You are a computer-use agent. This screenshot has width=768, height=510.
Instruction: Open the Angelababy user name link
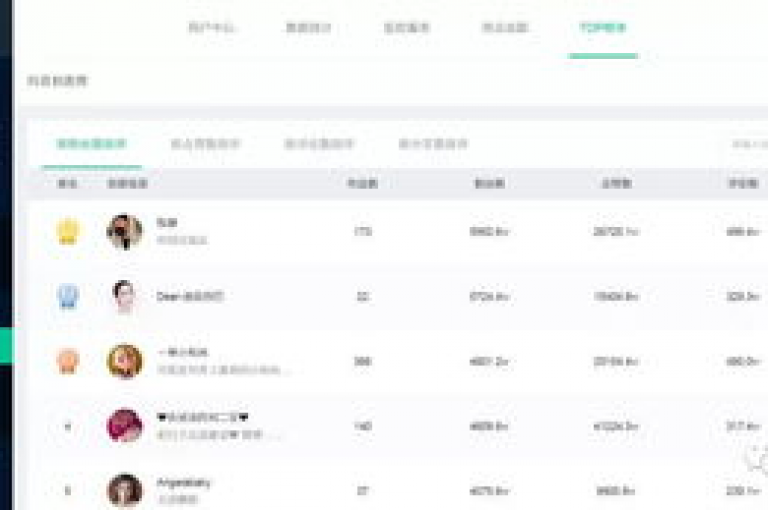[184, 483]
